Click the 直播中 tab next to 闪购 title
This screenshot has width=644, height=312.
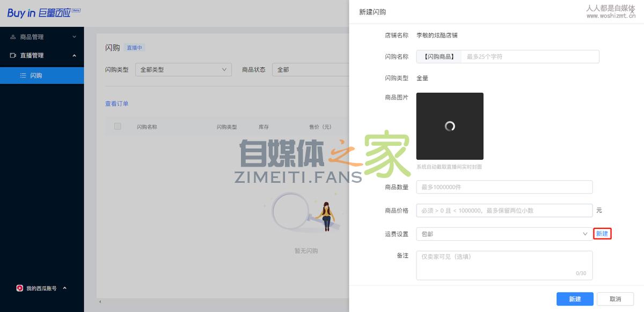point(133,48)
